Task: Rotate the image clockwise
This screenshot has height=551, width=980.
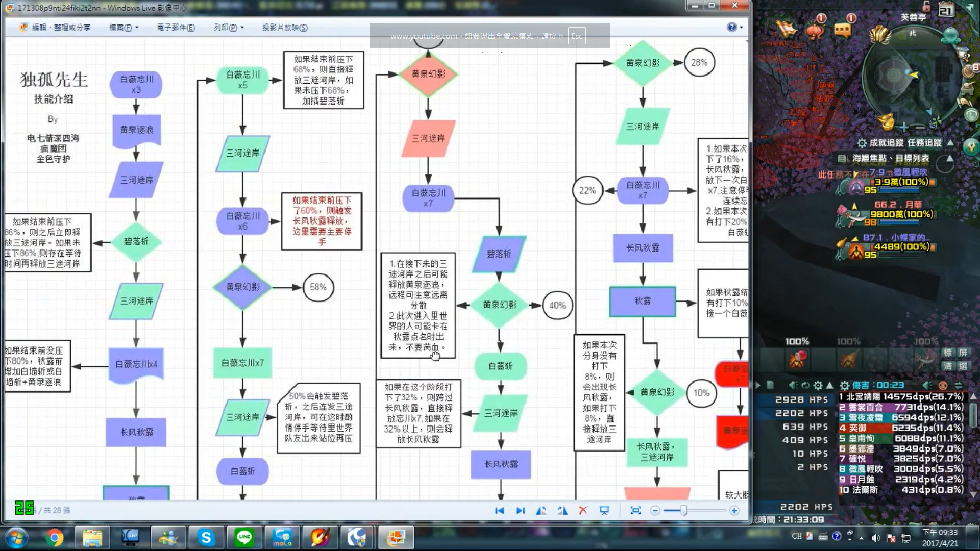Action: click(562, 510)
